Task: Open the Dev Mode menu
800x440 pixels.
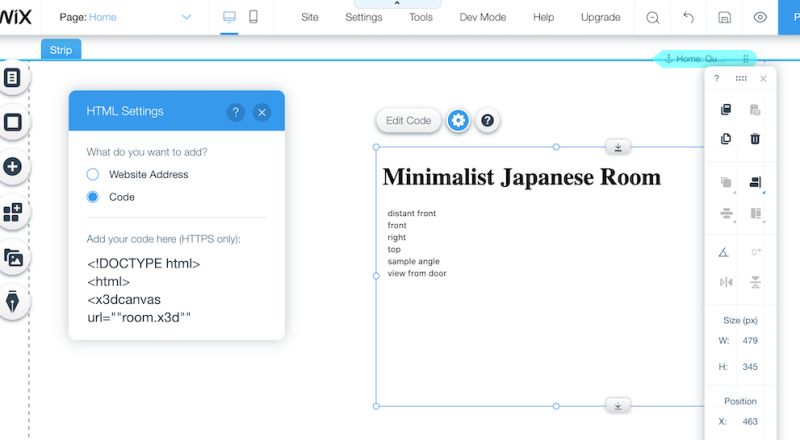Action: 483,17
